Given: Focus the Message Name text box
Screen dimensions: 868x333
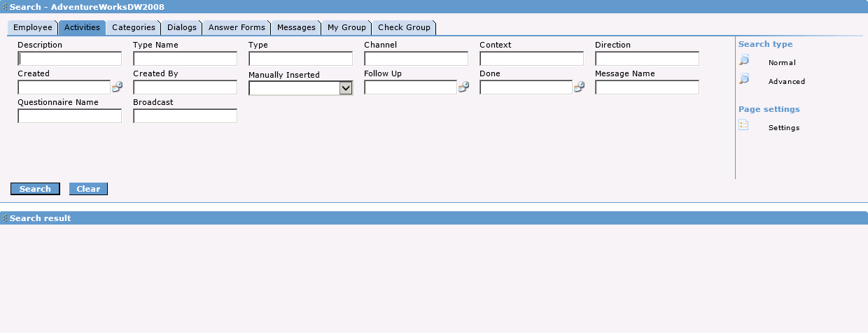Looking at the screenshot, I should pyautogui.click(x=647, y=87).
